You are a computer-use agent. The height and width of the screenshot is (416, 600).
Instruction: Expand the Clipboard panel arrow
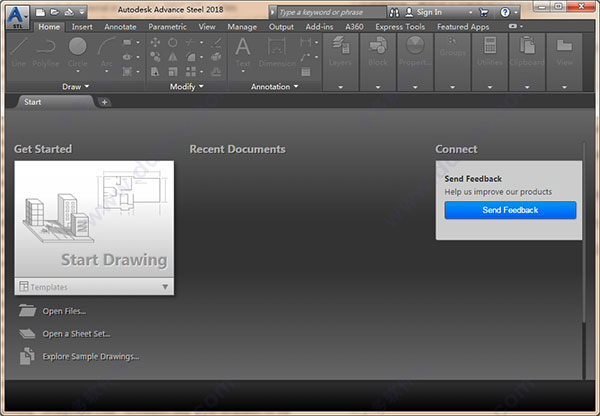pos(527,87)
